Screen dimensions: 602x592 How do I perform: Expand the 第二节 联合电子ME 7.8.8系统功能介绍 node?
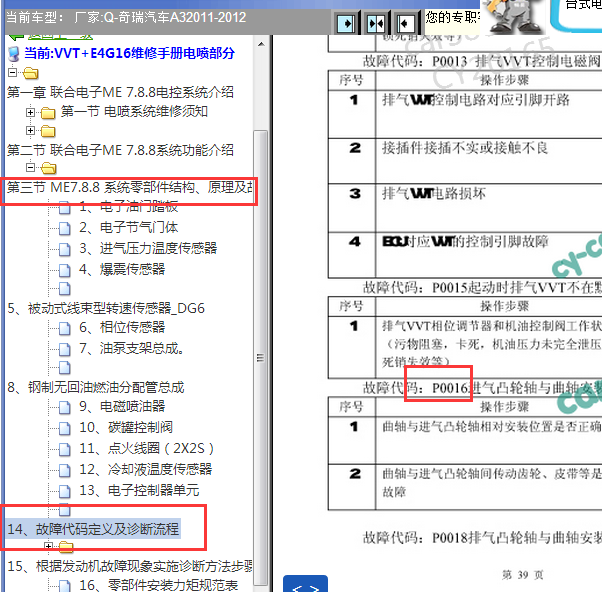[30, 131]
